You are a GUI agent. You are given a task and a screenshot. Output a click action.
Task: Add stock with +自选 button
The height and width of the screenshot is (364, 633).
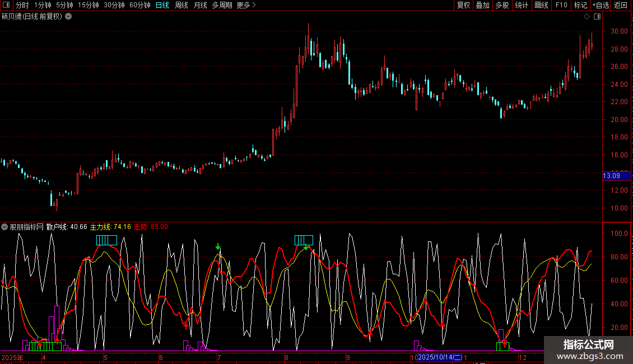(601, 5)
